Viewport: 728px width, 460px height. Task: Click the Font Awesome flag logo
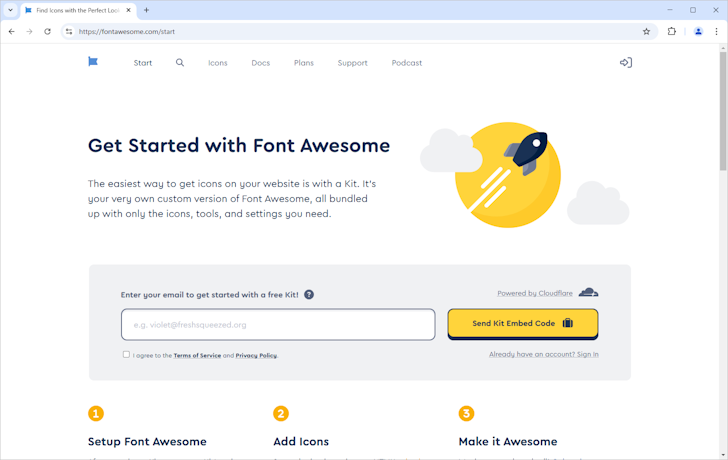pyautogui.click(x=93, y=62)
